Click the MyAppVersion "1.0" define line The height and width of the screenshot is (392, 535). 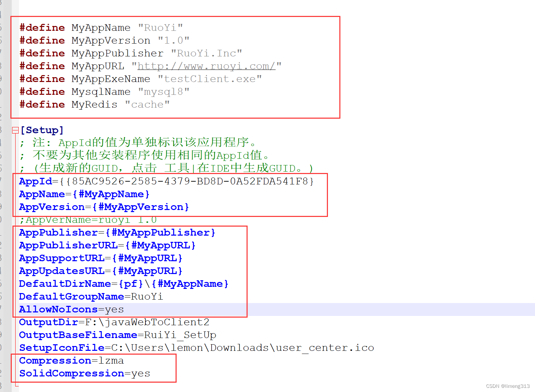[x=105, y=40]
